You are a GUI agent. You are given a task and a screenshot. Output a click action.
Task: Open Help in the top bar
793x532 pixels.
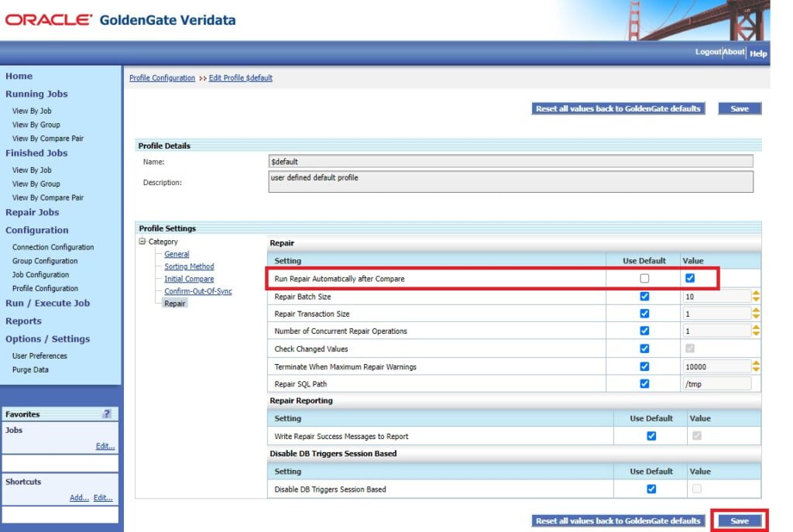(758, 53)
